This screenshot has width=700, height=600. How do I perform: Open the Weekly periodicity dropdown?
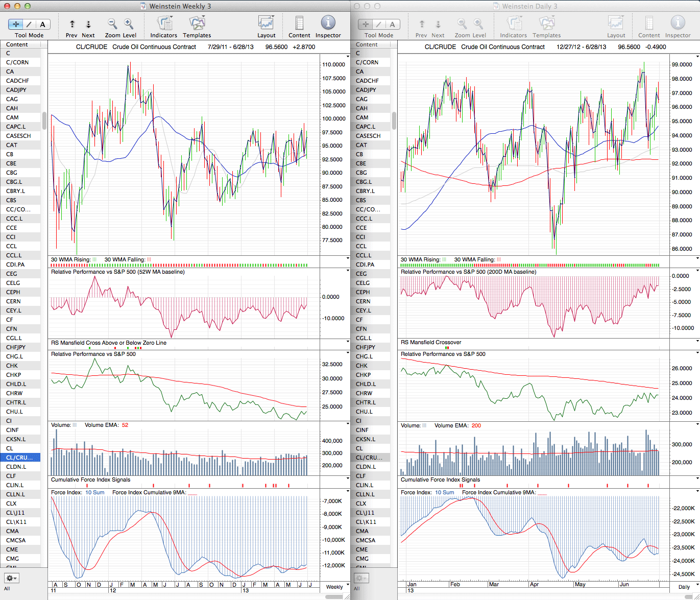tap(335, 587)
